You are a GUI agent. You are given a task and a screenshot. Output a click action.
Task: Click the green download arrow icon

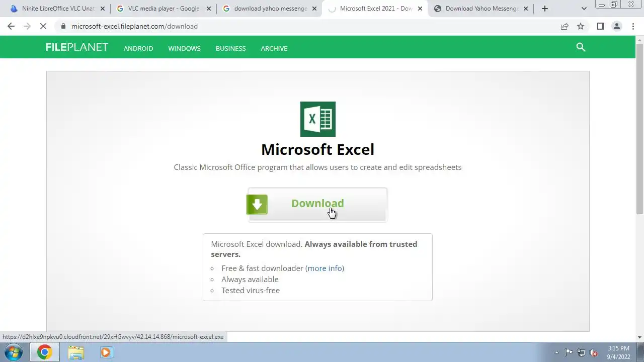(x=257, y=205)
